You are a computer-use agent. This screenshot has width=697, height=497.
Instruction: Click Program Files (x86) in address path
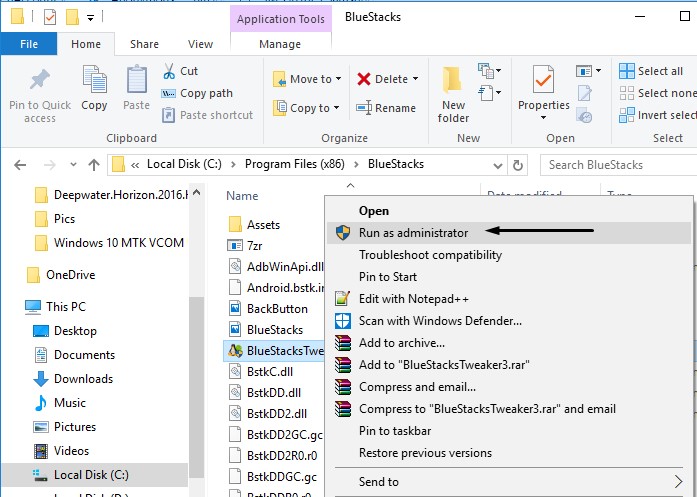click(x=295, y=164)
